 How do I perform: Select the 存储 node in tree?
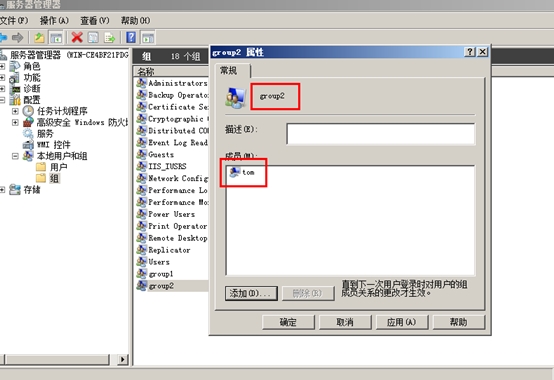(32, 190)
